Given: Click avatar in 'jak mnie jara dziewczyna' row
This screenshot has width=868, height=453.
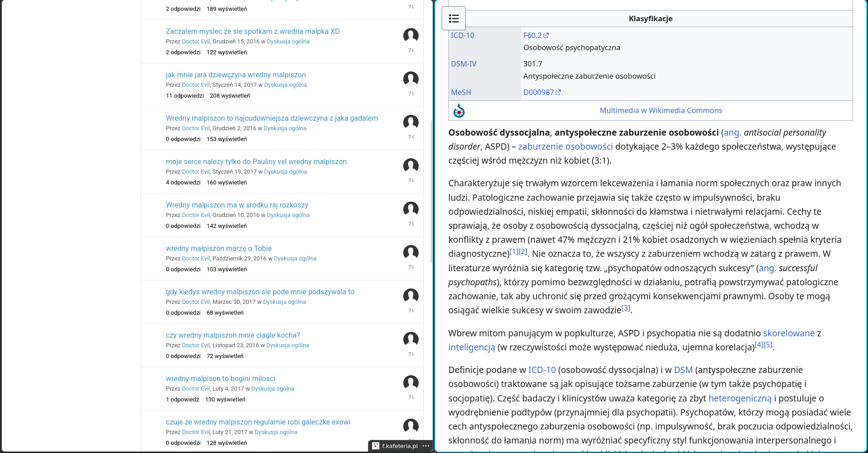Looking at the screenshot, I should pos(411,79).
